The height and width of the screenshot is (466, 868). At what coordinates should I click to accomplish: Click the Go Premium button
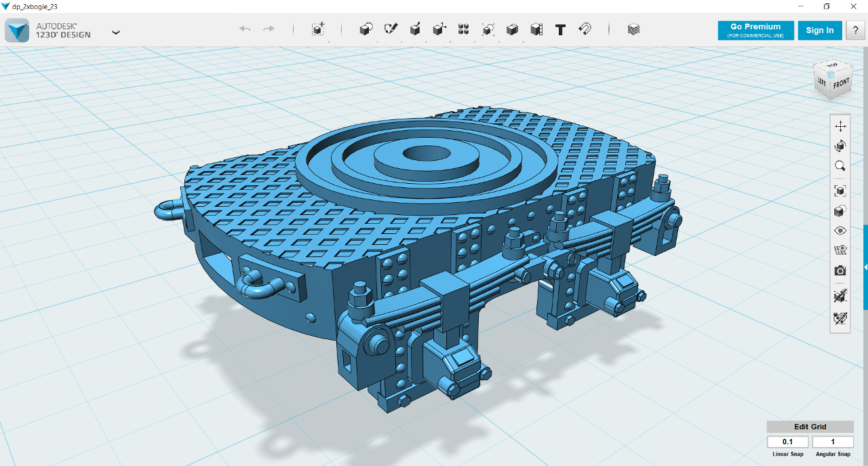click(x=755, y=30)
